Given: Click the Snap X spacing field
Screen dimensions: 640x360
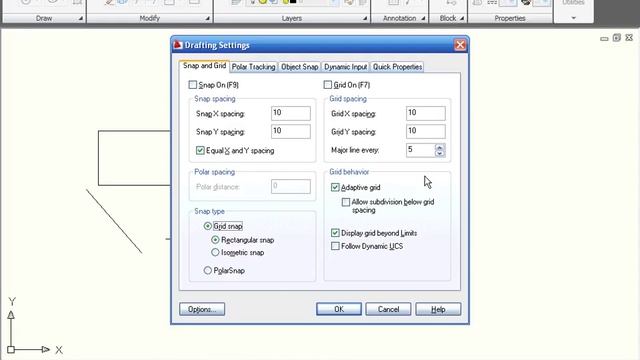Looking at the screenshot, I should (x=291, y=113).
